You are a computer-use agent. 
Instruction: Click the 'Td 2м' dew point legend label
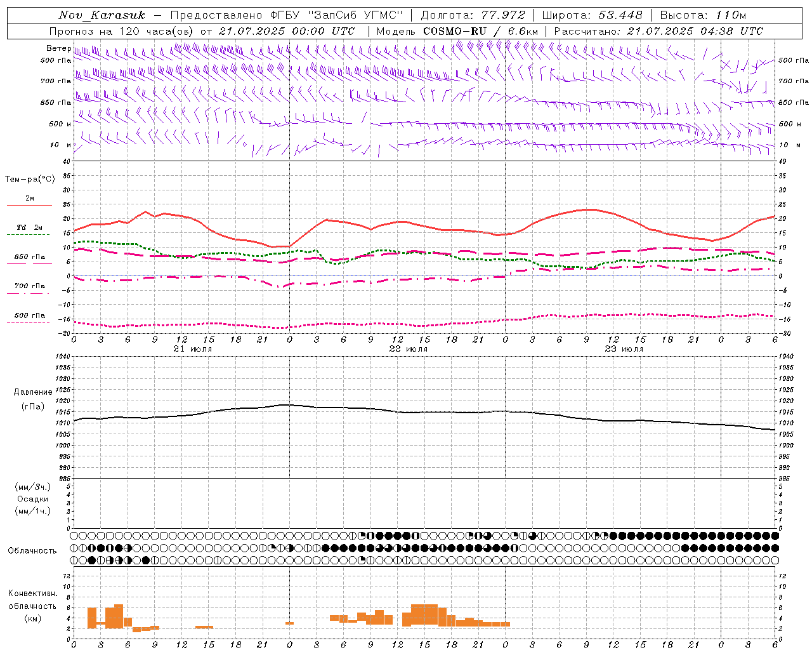[29, 227]
